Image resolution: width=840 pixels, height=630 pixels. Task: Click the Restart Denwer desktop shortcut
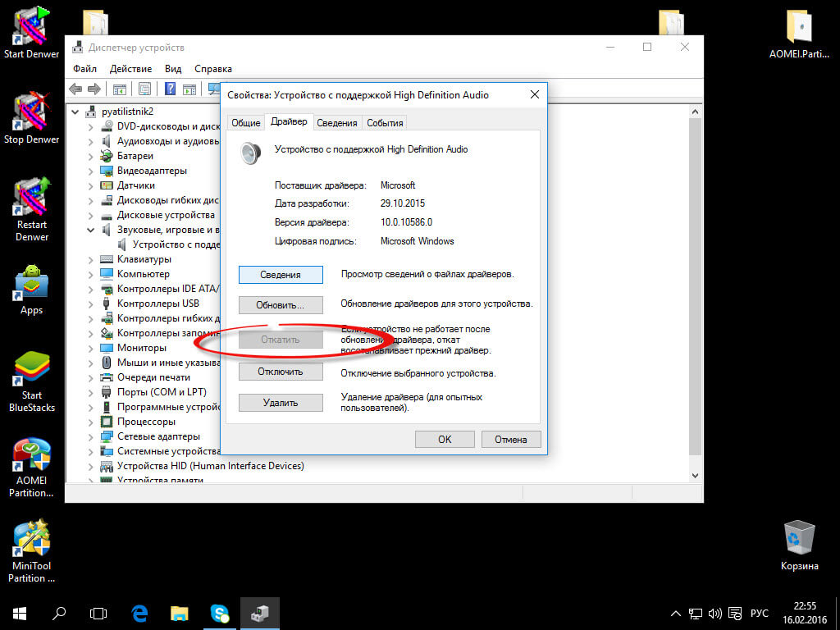pos(31,209)
